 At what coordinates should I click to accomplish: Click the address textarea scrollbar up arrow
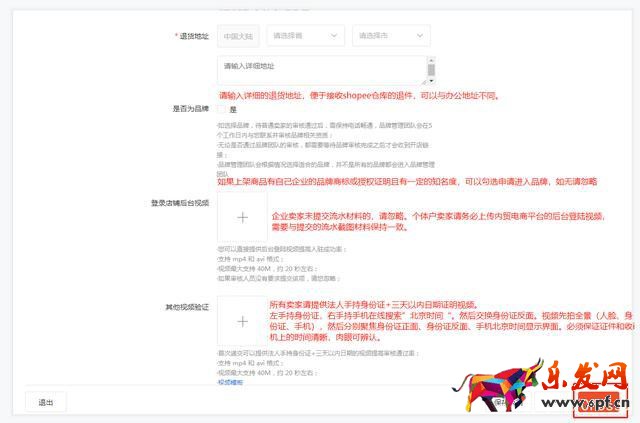(430, 62)
